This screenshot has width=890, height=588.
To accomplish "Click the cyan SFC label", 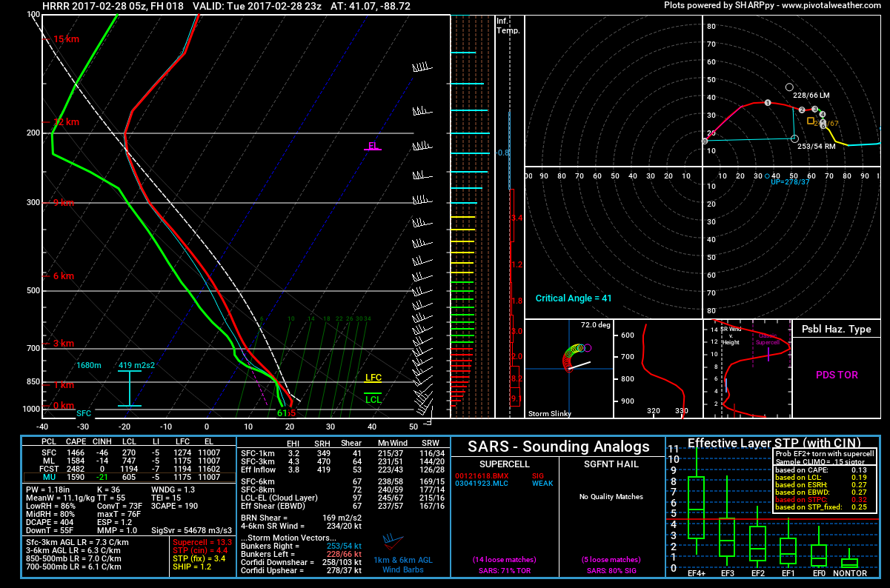I will pyautogui.click(x=84, y=413).
